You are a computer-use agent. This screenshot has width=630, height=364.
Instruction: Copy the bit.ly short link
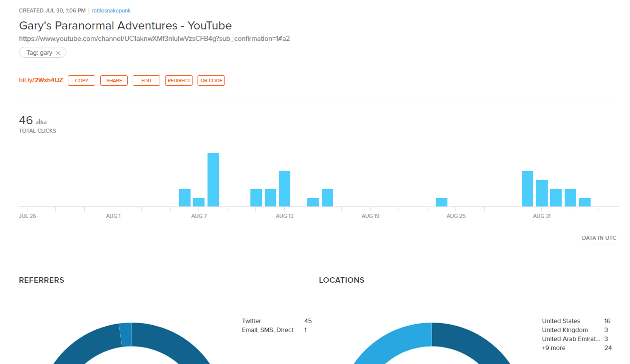81,80
